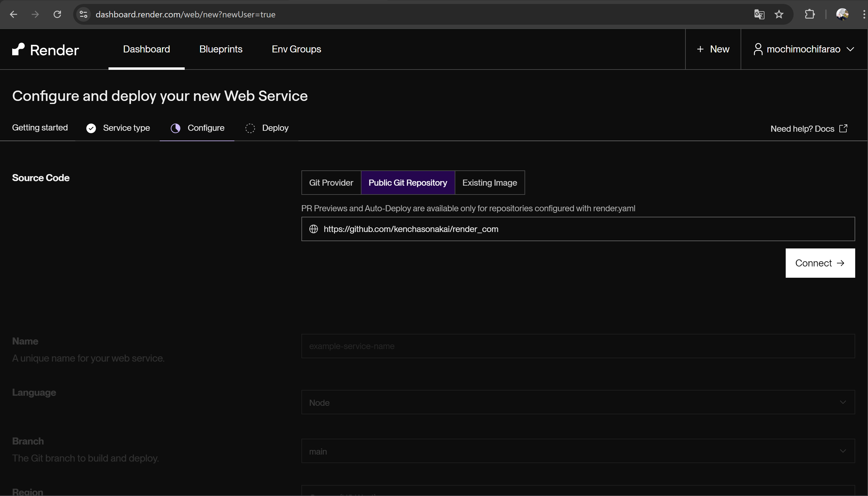Open the Dashboard tab
The width and height of the screenshot is (868, 496).
[x=146, y=49]
